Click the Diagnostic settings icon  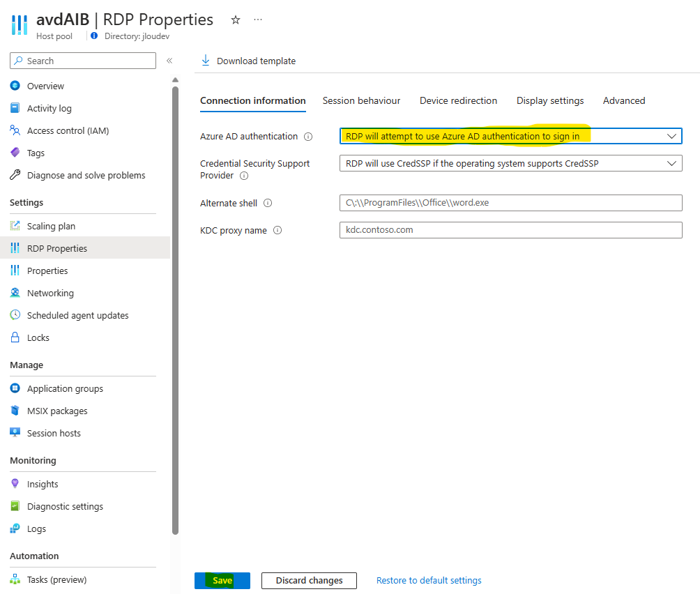click(15, 506)
